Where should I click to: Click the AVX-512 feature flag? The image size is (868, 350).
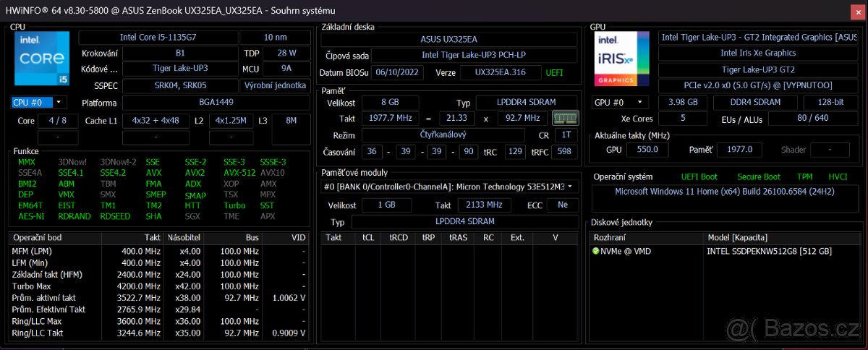(x=238, y=173)
